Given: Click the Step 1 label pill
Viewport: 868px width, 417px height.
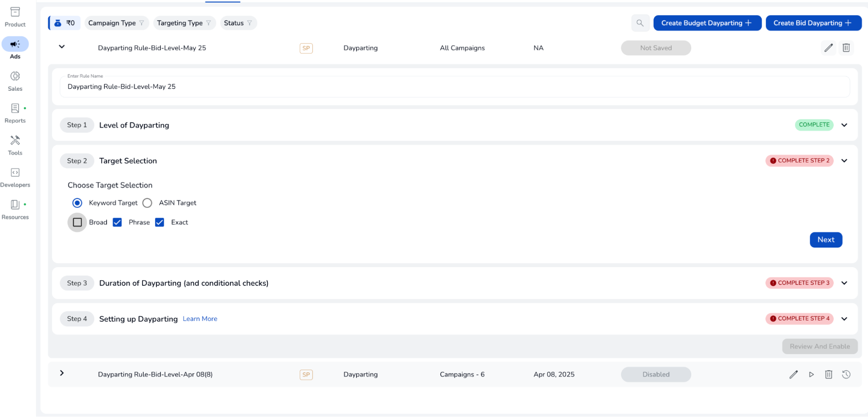Looking at the screenshot, I should pos(77,125).
